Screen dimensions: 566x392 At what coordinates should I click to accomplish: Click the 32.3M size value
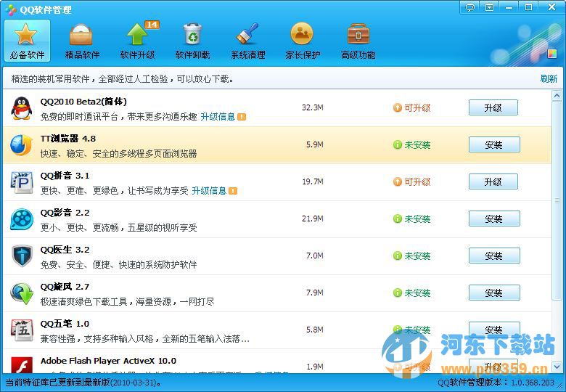click(313, 107)
